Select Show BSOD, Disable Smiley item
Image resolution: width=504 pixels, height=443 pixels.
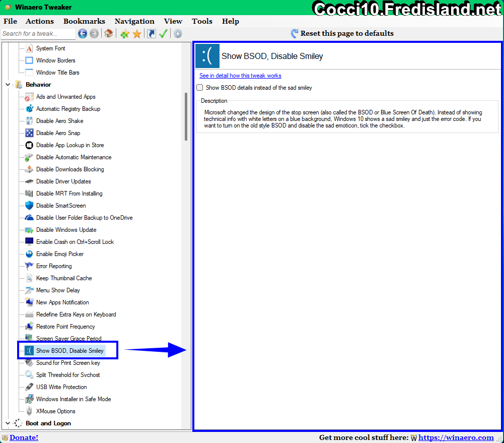(70, 351)
